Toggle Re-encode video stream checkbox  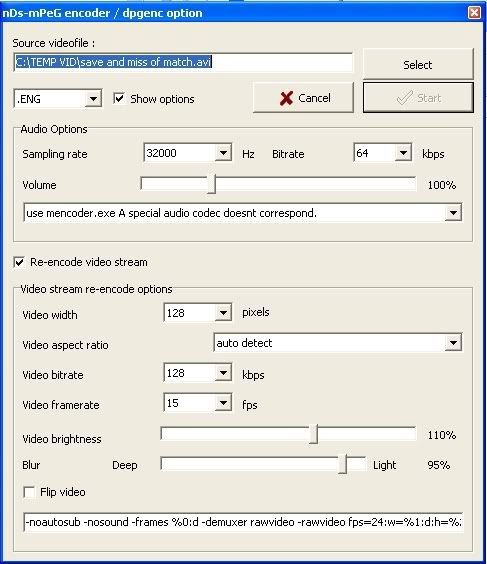19,262
